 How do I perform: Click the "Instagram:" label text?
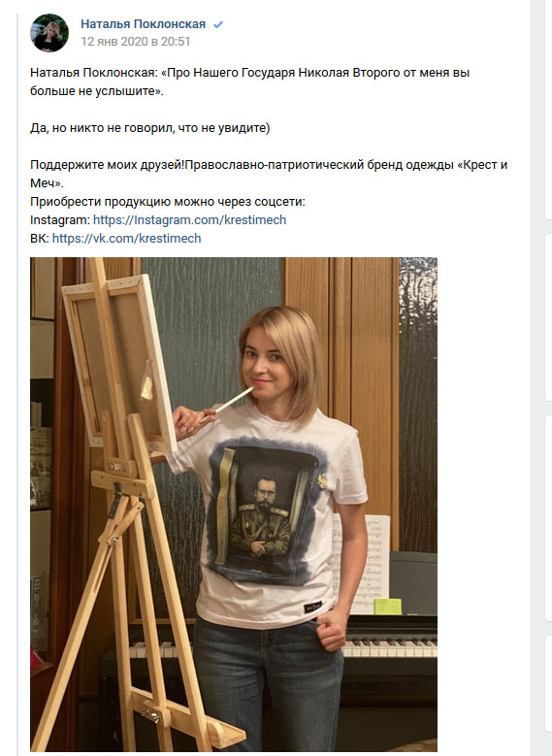pyautogui.click(x=60, y=220)
